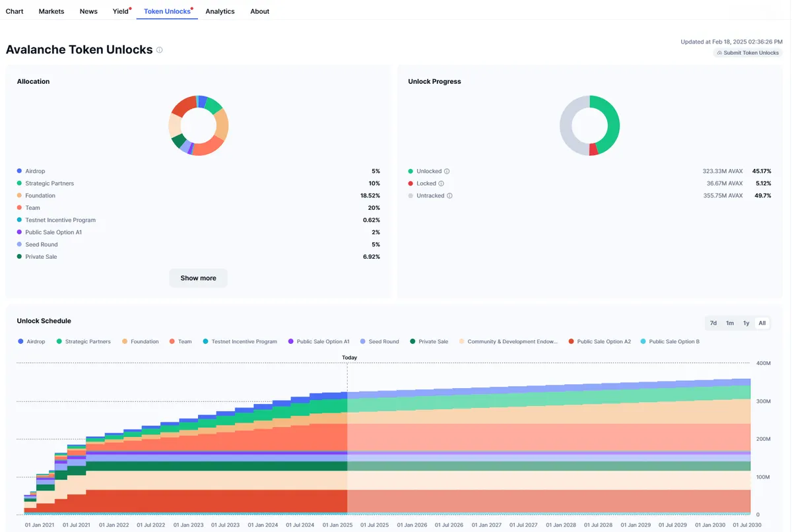Viewport: 792px width, 532px height.
Task: Toggle Seed Round series in chart legend
Action: pyautogui.click(x=379, y=342)
